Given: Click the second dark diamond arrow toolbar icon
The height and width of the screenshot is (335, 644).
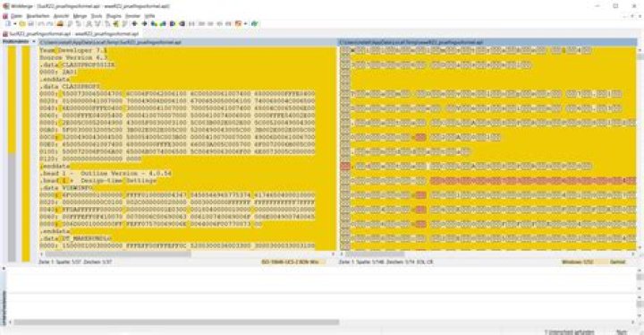Looking at the screenshot, I should (x=144, y=24).
